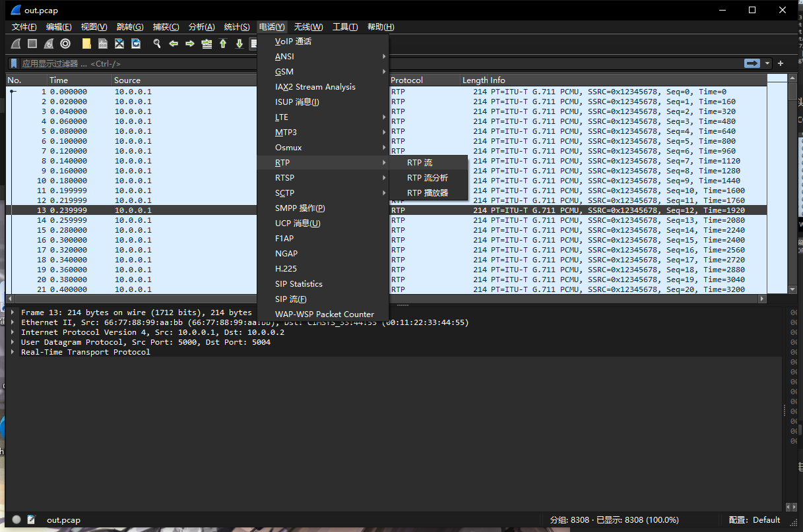The image size is (803, 532).
Task: Click the apply filter arrow button
Action: [x=752, y=63]
